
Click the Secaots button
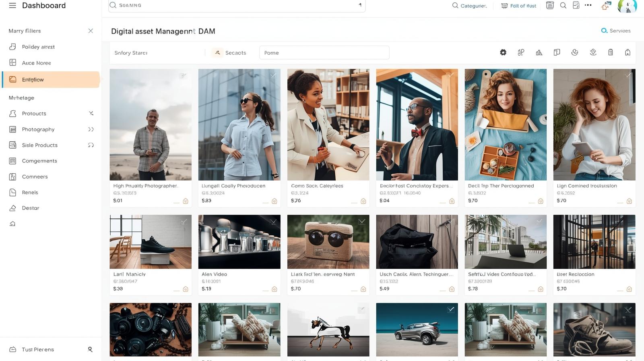coord(230,53)
